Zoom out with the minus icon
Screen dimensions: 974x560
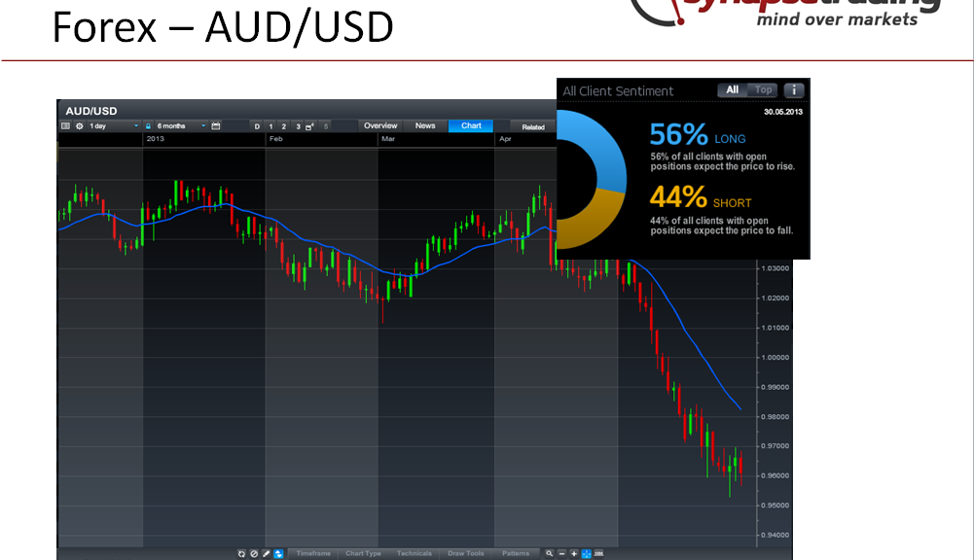561,553
